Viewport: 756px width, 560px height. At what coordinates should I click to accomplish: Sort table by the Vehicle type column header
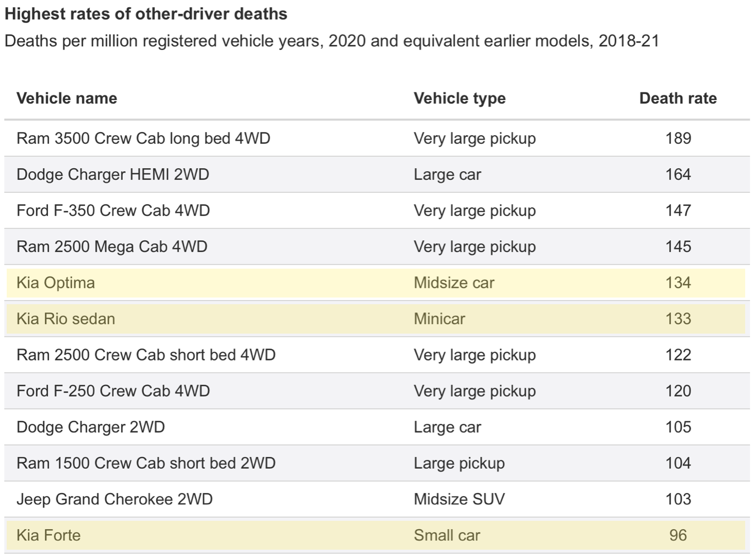pos(459,98)
